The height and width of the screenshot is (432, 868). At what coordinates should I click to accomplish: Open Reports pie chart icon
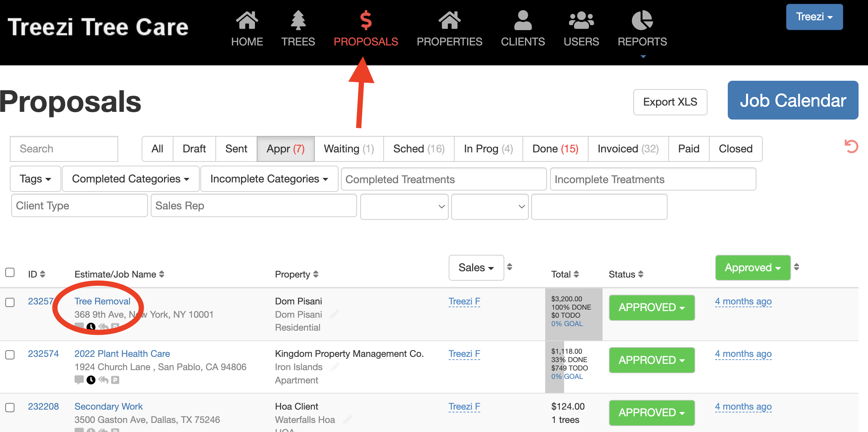[642, 20]
